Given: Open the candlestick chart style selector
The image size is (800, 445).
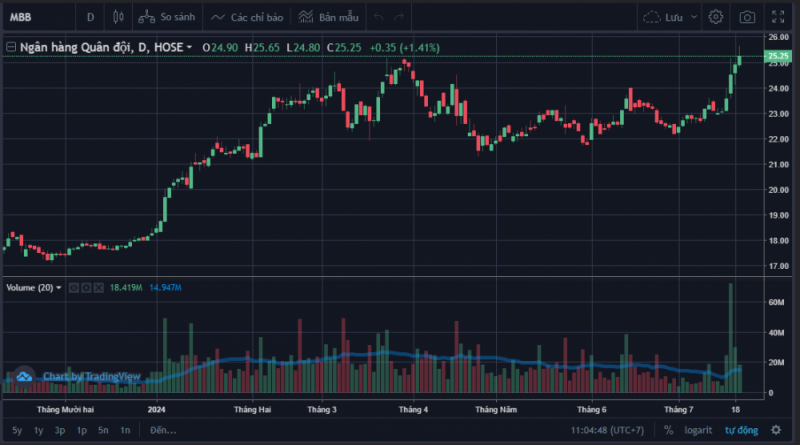Looking at the screenshot, I should point(118,17).
